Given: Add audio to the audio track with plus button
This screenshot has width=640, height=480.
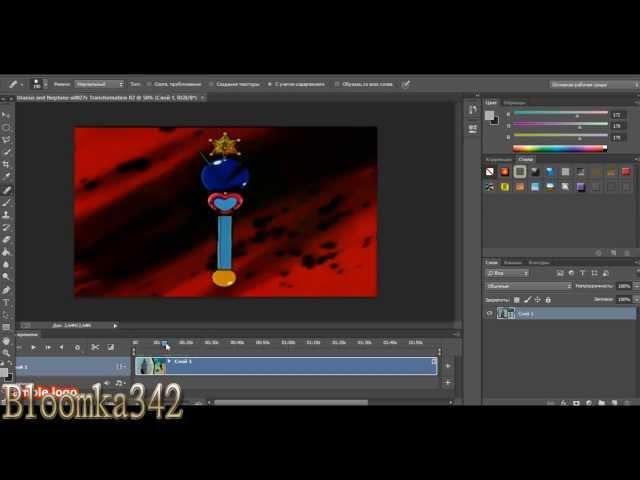Looking at the screenshot, I should [448, 383].
